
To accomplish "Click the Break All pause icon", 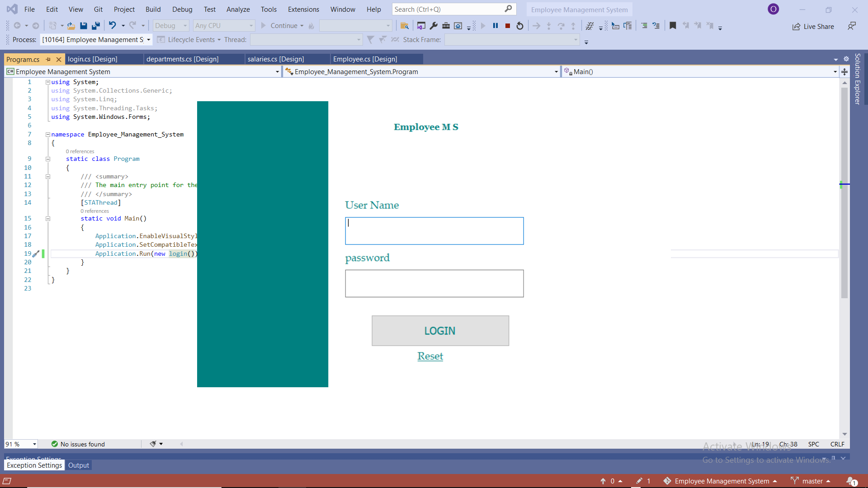I will pos(495,26).
